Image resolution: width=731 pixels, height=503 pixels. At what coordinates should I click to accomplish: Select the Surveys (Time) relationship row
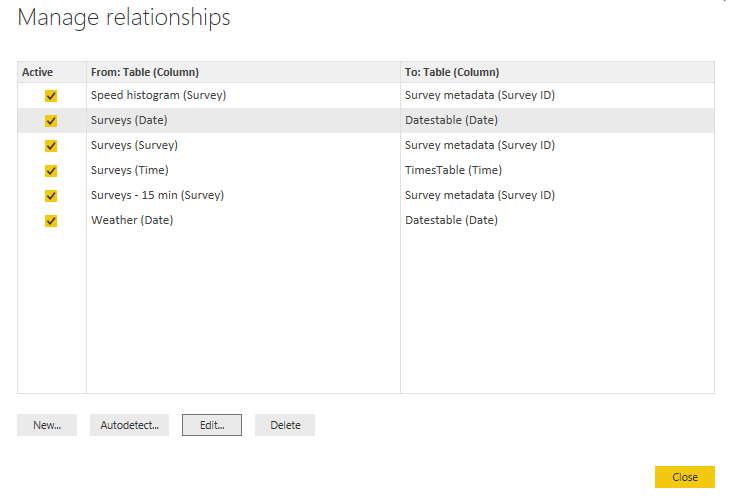pyautogui.click(x=366, y=171)
